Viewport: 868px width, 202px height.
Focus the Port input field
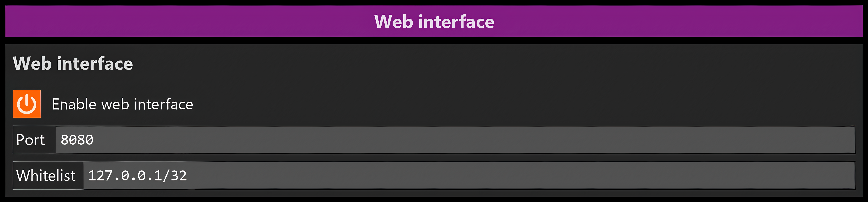[x=455, y=140]
